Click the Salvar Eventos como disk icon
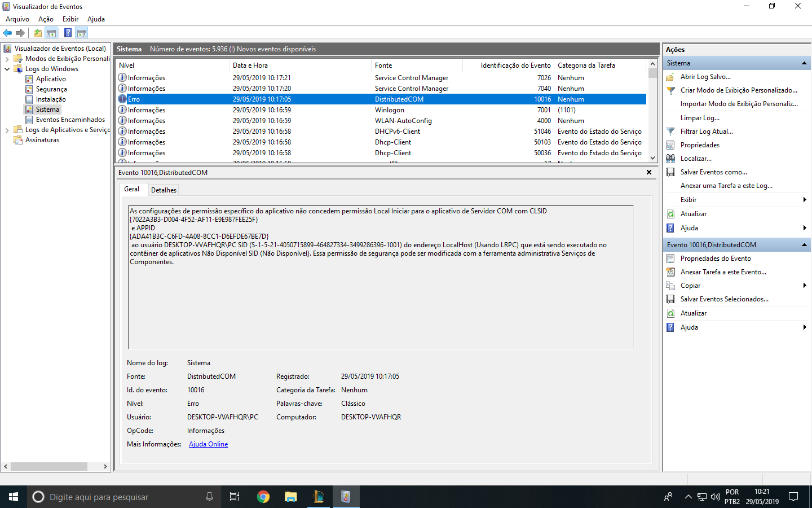 coord(670,172)
